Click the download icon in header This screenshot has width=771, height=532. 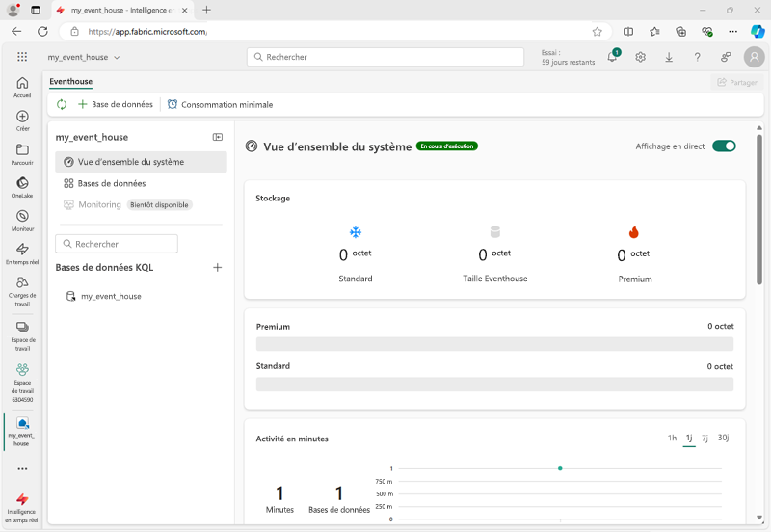[669, 57]
